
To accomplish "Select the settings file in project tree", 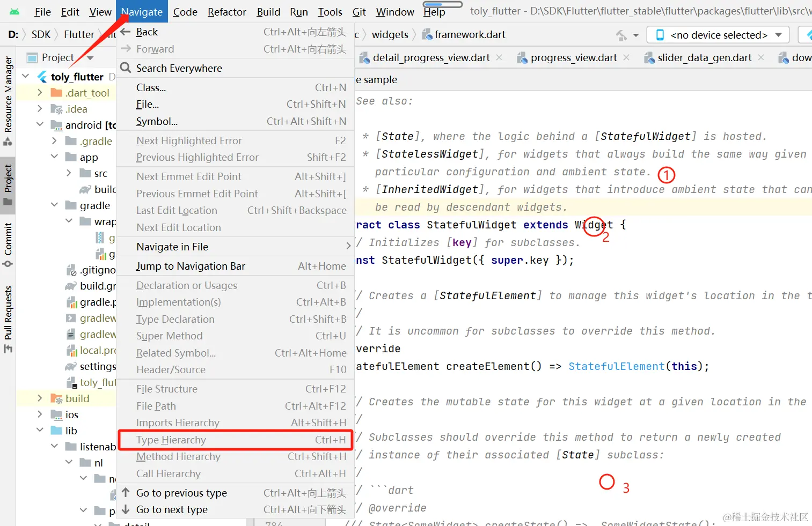I will pos(98,366).
